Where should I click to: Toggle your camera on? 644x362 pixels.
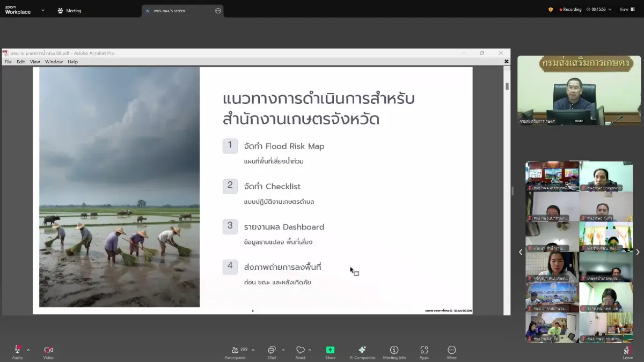point(48,349)
